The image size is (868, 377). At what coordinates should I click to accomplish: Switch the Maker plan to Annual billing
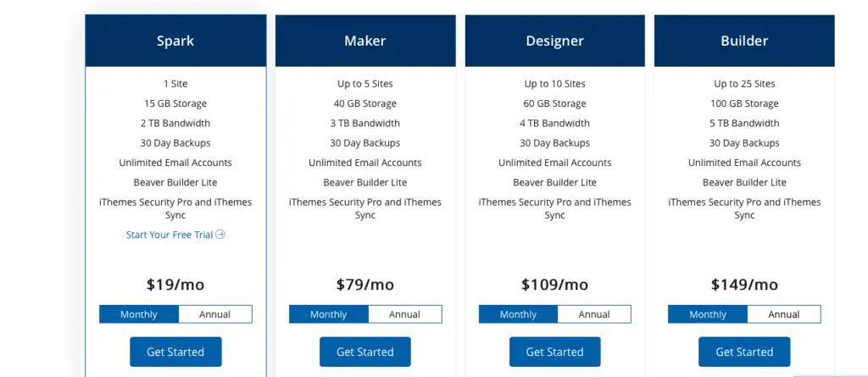[x=405, y=314]
